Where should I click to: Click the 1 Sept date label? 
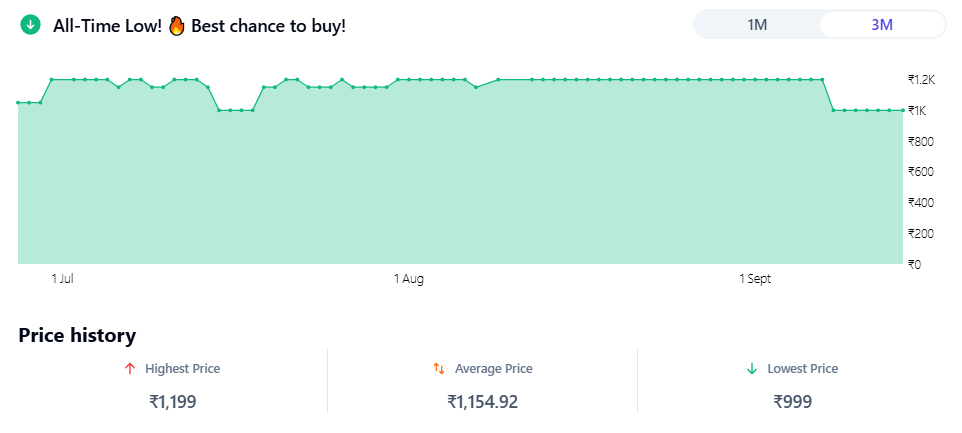coord(755,279)
